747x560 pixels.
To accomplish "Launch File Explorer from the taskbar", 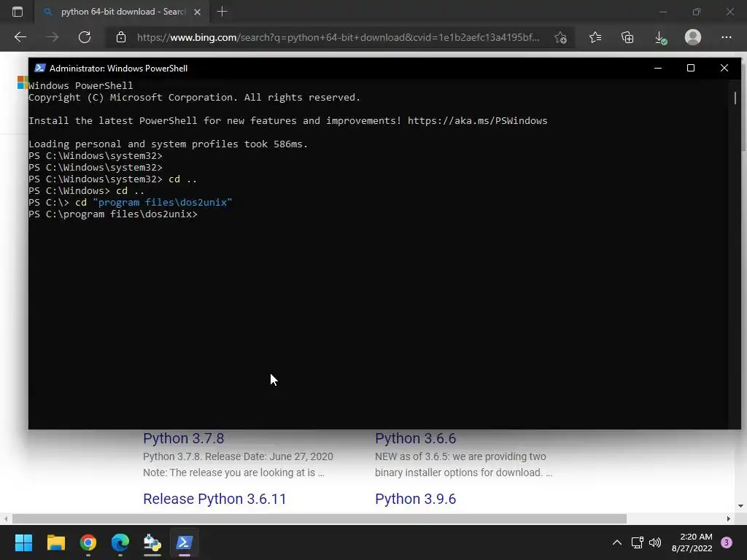I will (55, 542).
